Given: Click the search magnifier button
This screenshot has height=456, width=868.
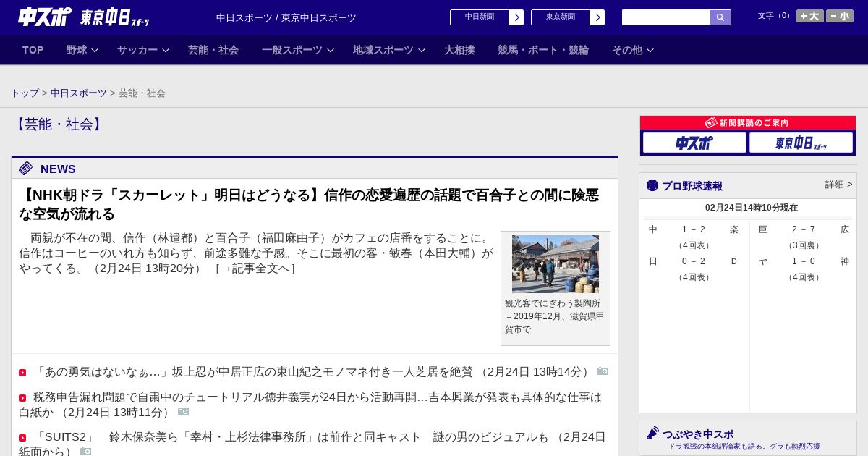Looking at the screenshot, I should (720, 17).
